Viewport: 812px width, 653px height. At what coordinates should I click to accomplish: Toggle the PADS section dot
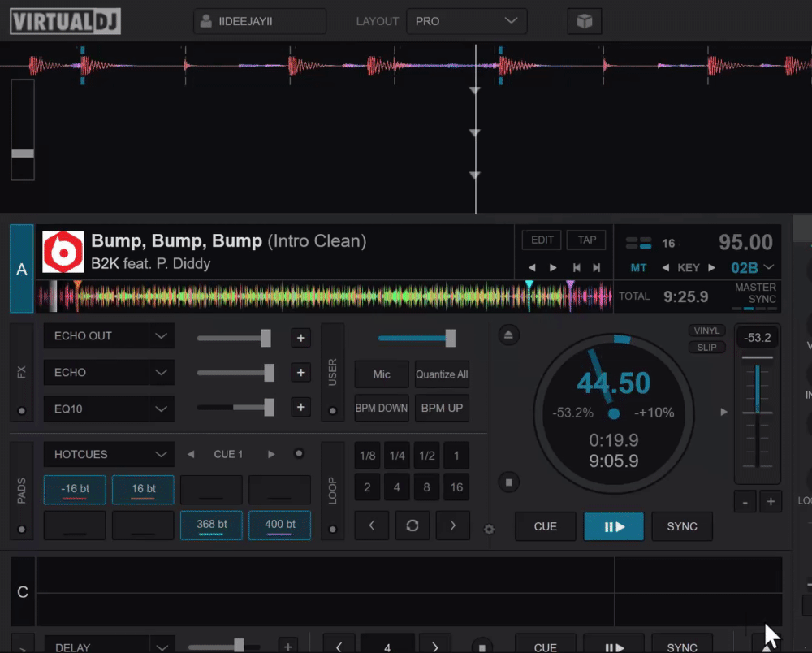click(22, 530)
